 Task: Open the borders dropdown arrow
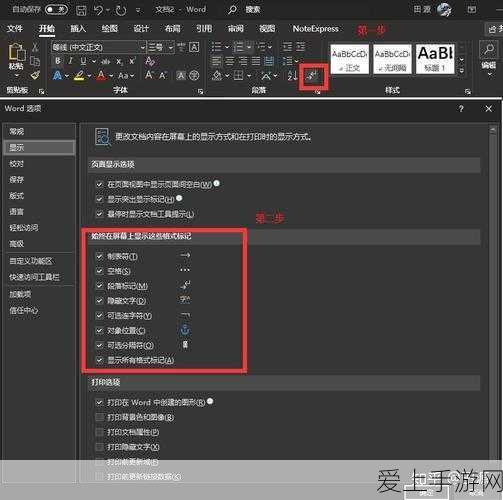coord(249,76)
